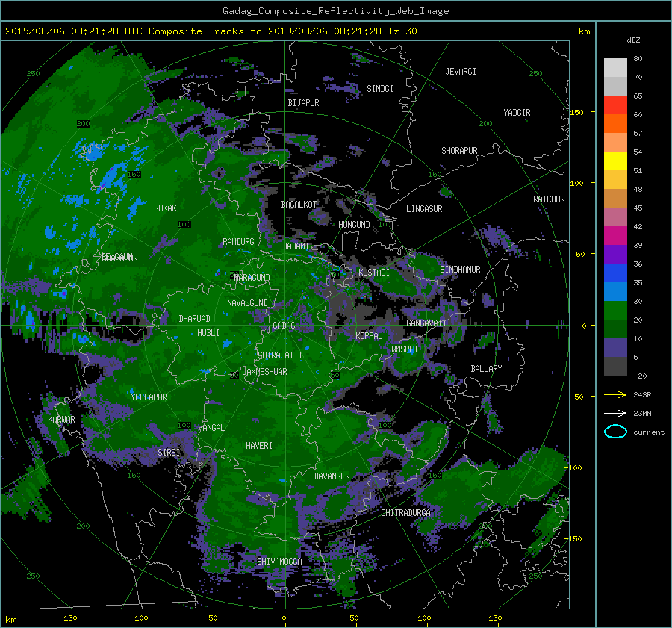The image size is (672, 628).
Task: Click the LINGASUR city label
Action: pyautogui.click(x=424, y=209)
